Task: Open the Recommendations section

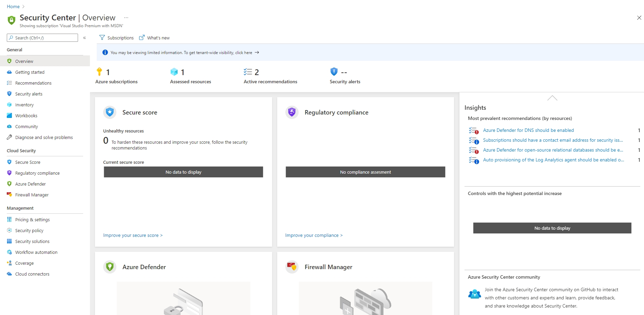Action: [33, 83]
